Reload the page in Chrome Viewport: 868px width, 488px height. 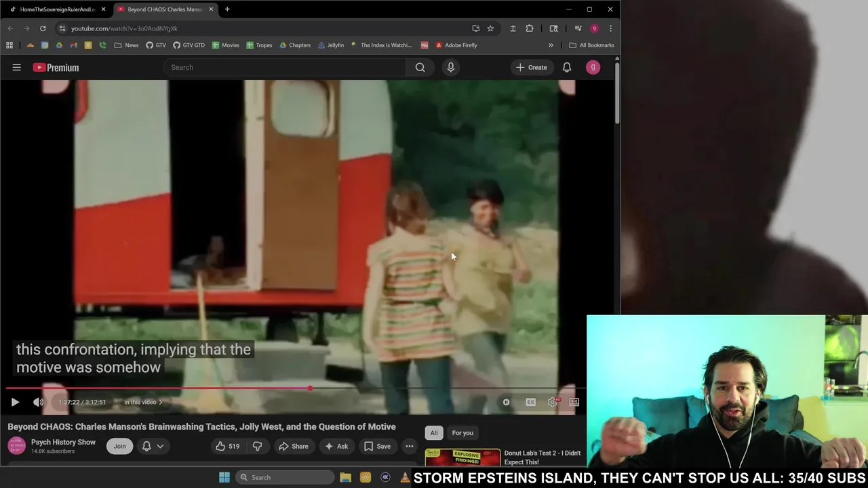pos(43,28)
